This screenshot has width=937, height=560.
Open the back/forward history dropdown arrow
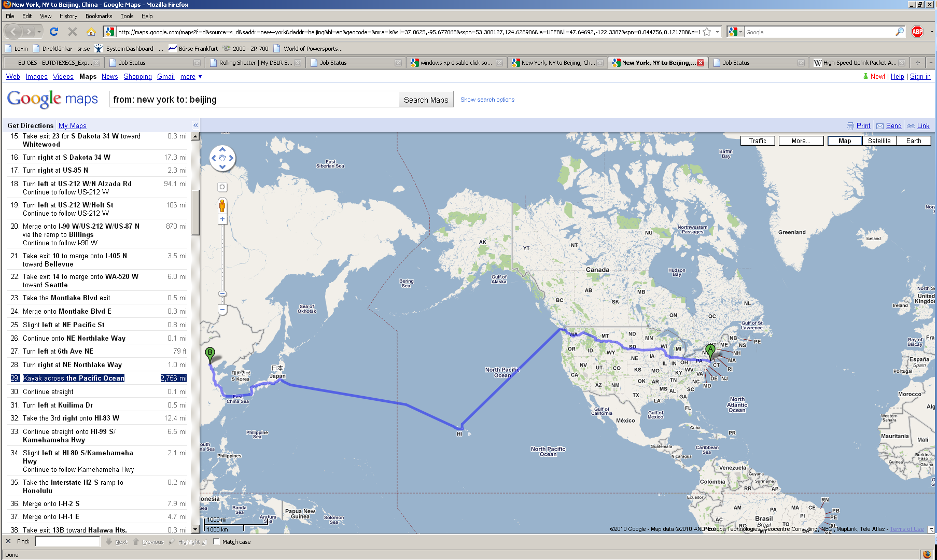pyautogui.click(x=39, y=32)
